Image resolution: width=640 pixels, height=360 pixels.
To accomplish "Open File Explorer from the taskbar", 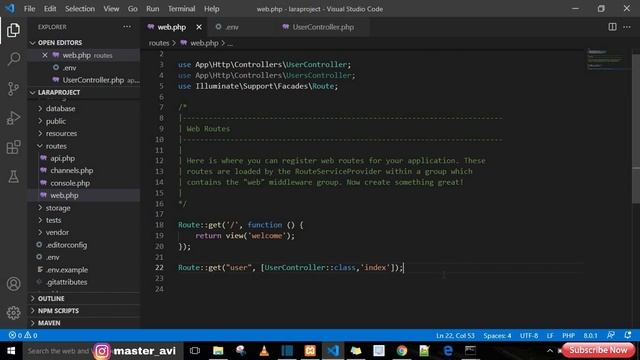I will click(x=218, y=351).
